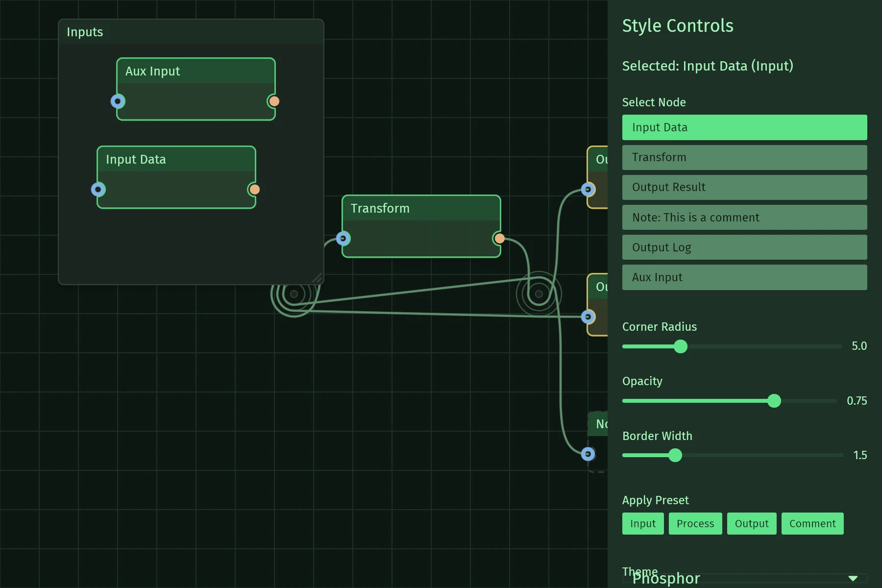Click the Corner Radius value 5.0
This screenshot has width=882, height=588.
point(859,346)
